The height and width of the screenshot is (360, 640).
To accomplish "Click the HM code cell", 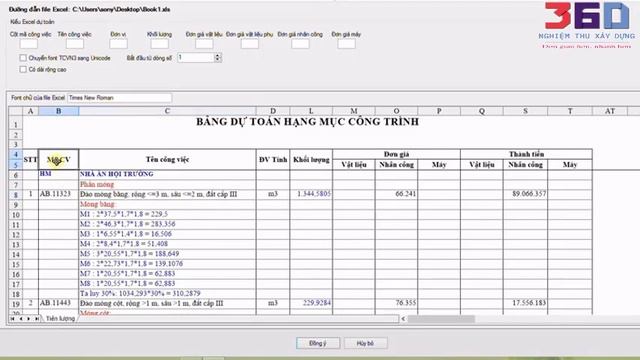I will (x=58, y=174).
